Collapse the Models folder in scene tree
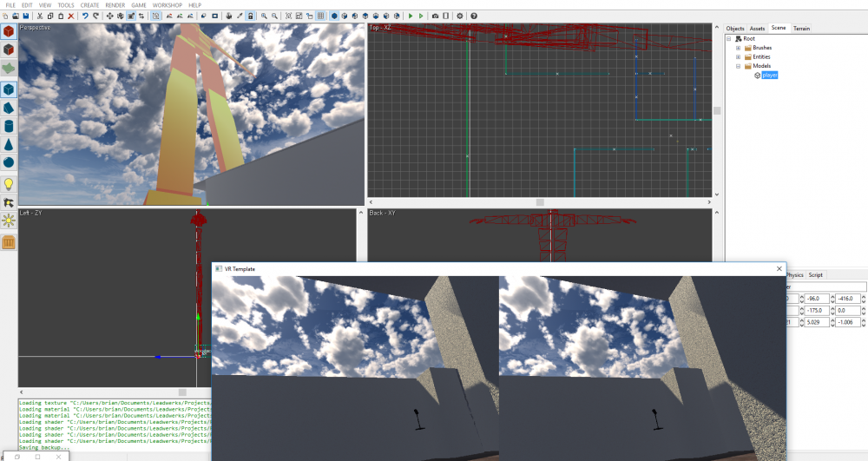Image resolution: width=868 pixels, height=461 pixels. pos(738,66)
